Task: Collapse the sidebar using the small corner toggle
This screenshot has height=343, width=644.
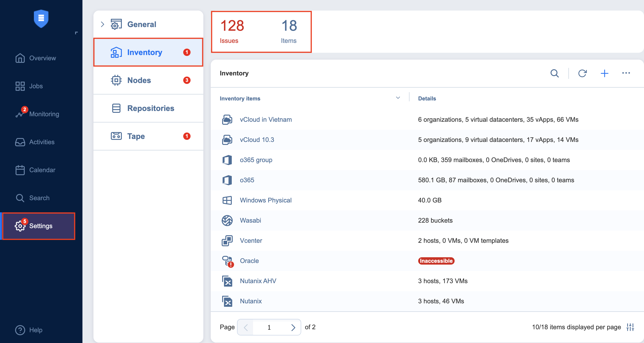Action: pyautogui.click(x=76, y=33)
